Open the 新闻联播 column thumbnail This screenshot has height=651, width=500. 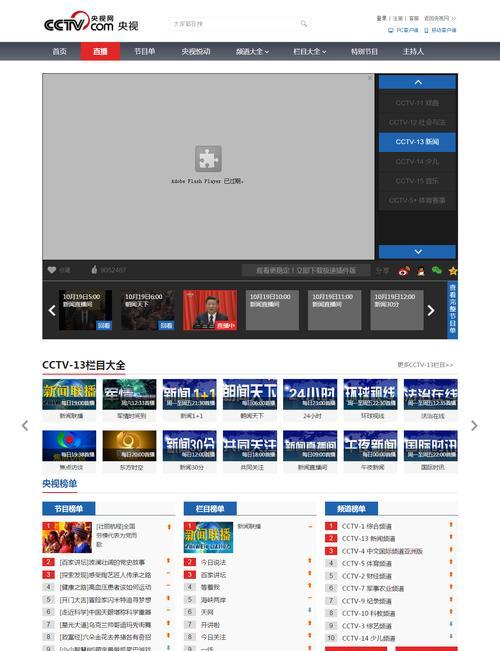(x=69, y=394)
